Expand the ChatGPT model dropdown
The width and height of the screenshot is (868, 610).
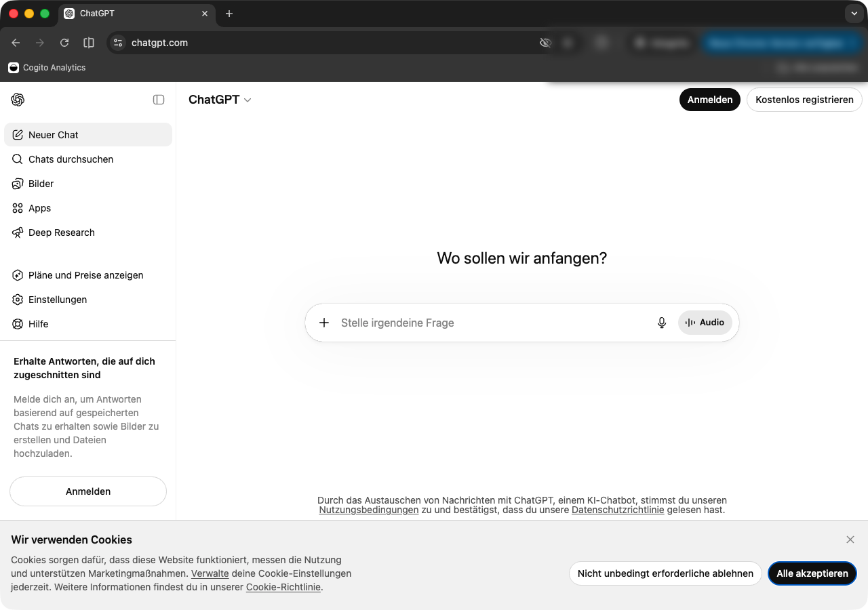click(x=220, y=100)
